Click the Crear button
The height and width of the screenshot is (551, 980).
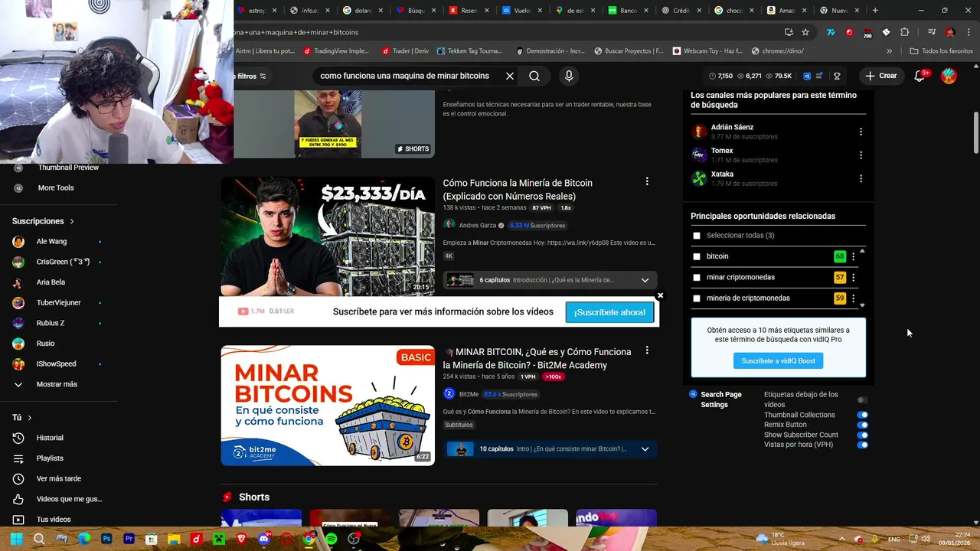(x=880, y=76)
